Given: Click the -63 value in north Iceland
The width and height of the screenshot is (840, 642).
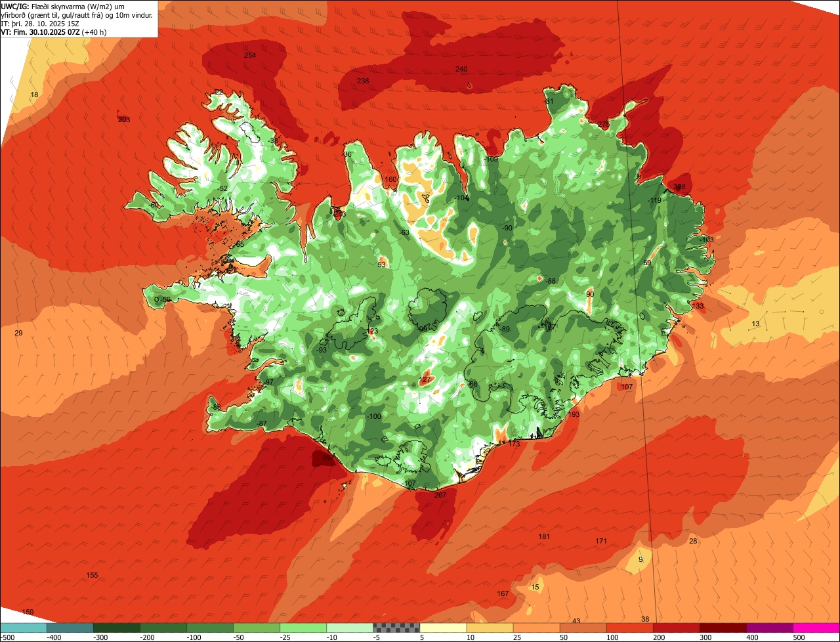Looking at the screenshot, I should (404, 233).
